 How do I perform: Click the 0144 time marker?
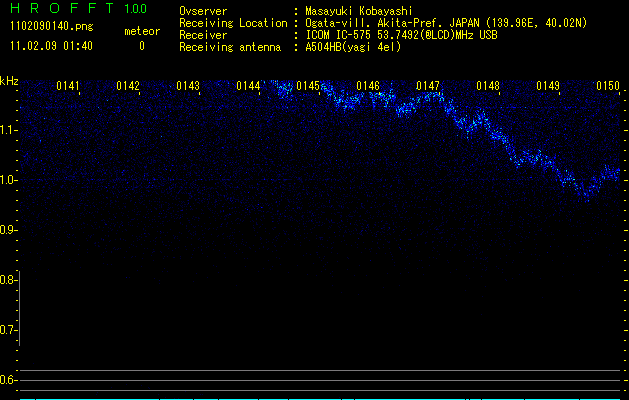click(x=248, y=86)
